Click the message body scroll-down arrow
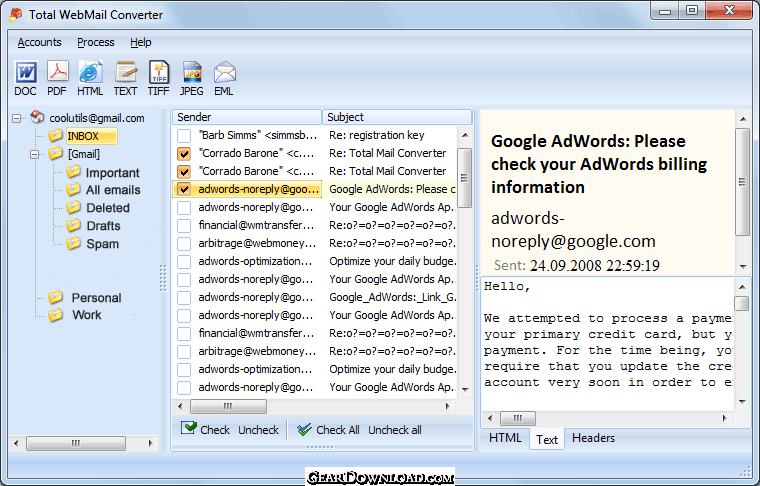This screenshot has height=486, width=760. pyautogui.click(x=742, y=402)
